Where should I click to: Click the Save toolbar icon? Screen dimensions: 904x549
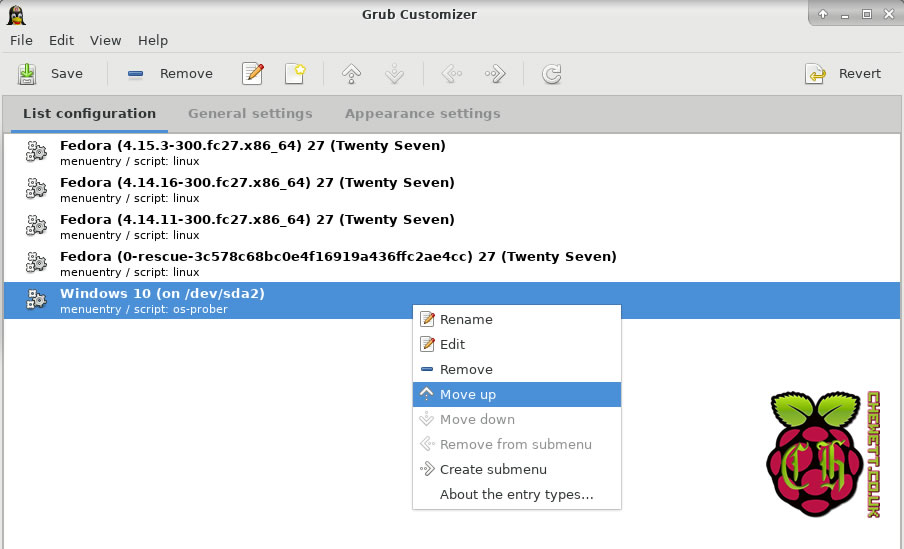[x=28, y=73]
